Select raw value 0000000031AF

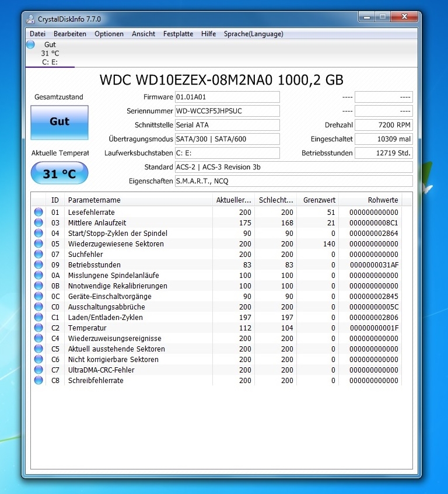tap(374, 265)
